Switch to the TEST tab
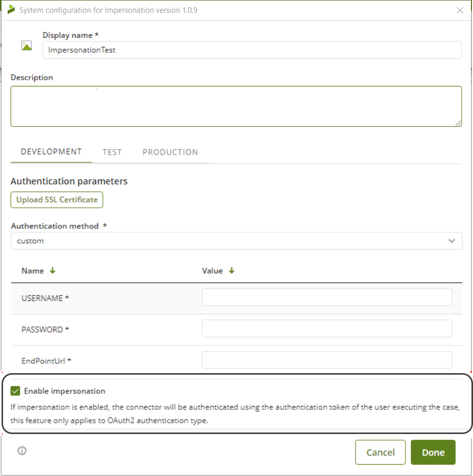Viewport: 473px width, 476px height. (x=112, y=152)
